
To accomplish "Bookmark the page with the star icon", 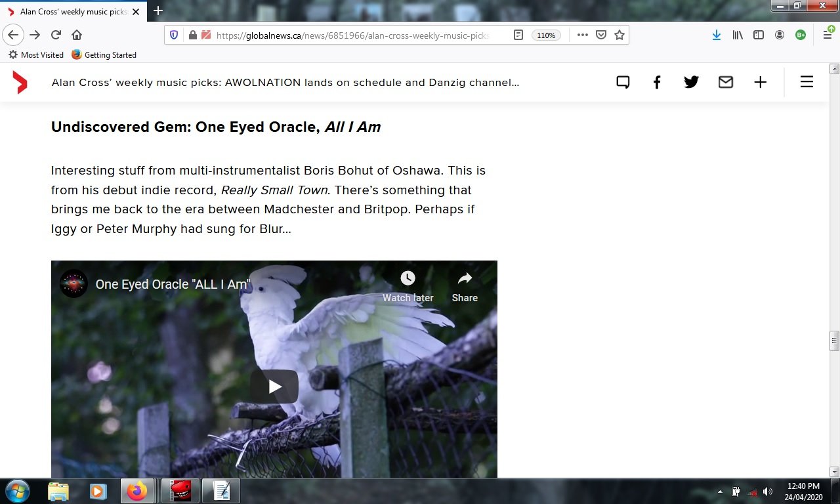I will click(618, 34).
